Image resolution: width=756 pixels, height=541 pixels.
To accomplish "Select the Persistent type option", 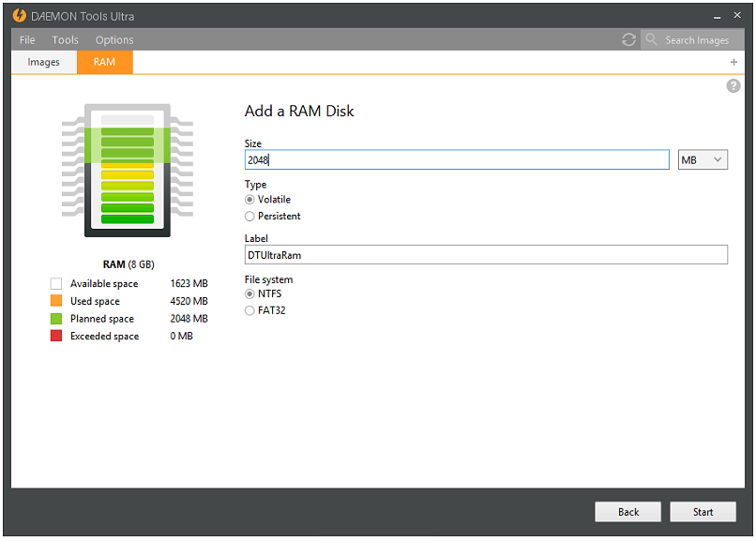I will point(272,217).
